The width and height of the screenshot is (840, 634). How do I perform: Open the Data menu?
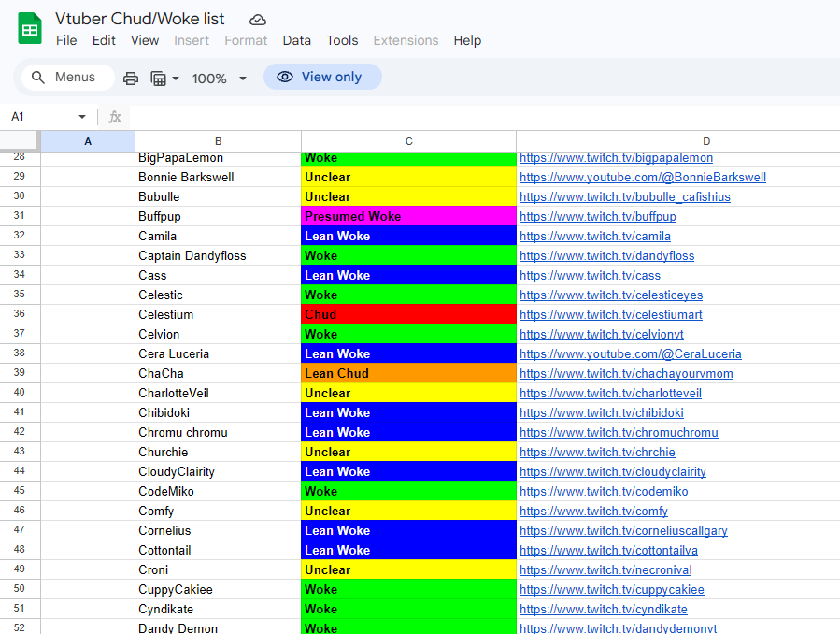[297, 40]
